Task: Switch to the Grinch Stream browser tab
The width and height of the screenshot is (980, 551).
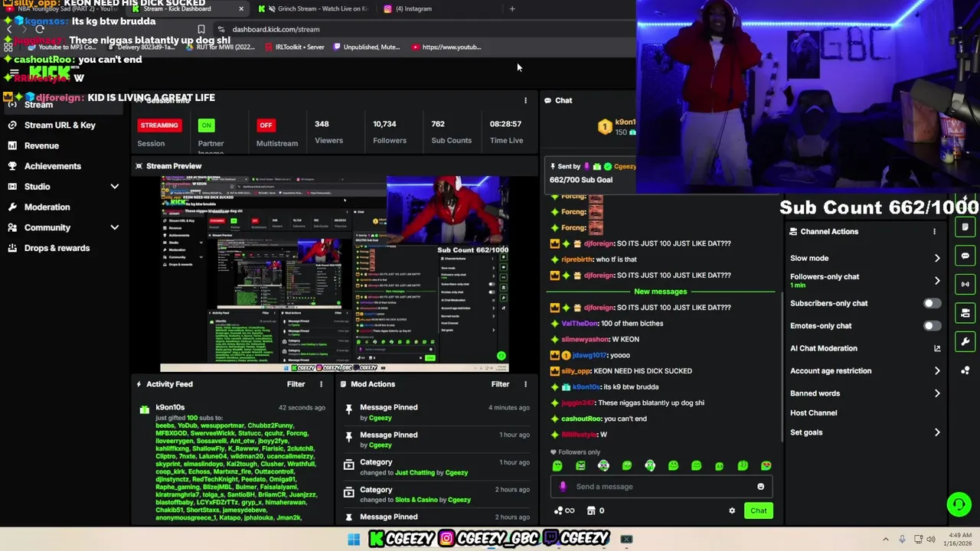Action: tap(313, 8)
